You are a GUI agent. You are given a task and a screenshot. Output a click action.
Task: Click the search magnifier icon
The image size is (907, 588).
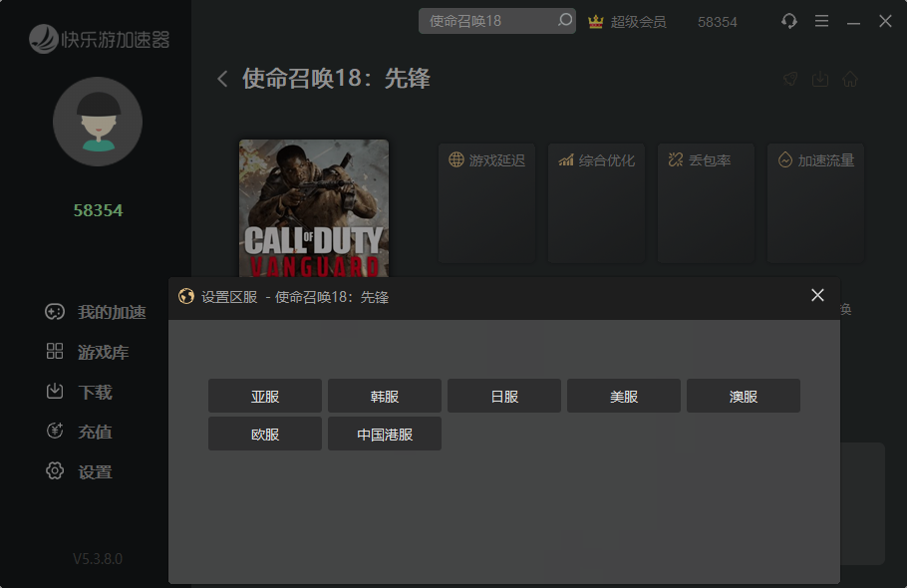pos(565,21)
